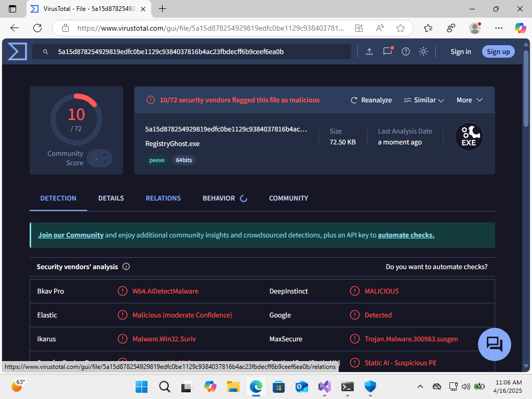This screenshot has width=532, height=399.
Task: Open the notifications comment icon with red dot
Action: (388, 51)
